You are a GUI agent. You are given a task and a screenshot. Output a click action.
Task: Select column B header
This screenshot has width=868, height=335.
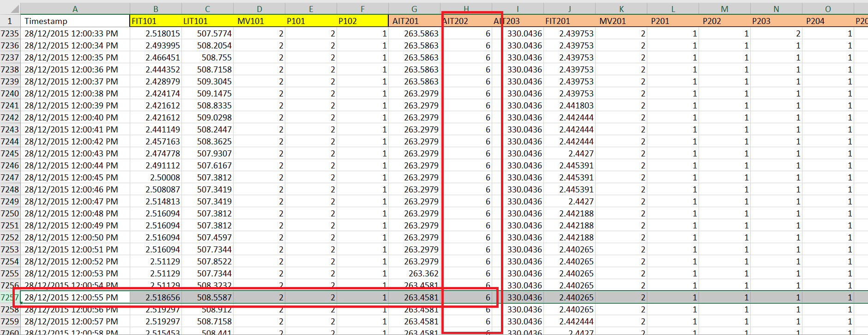pyautogui.click(x=156, y=9)
